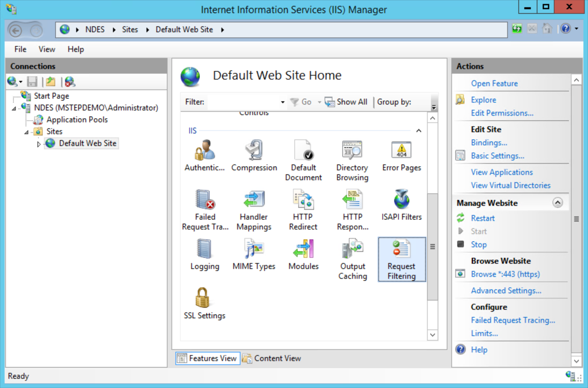Select the SSL Settings padlock icon
588x388 pixels.
[x=202, y=297]
